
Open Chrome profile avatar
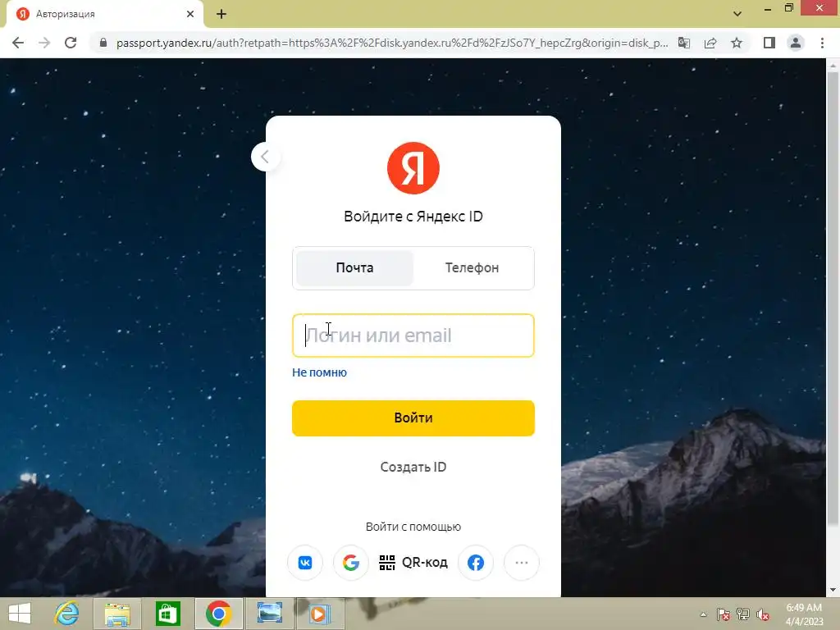tap(796, 43)
